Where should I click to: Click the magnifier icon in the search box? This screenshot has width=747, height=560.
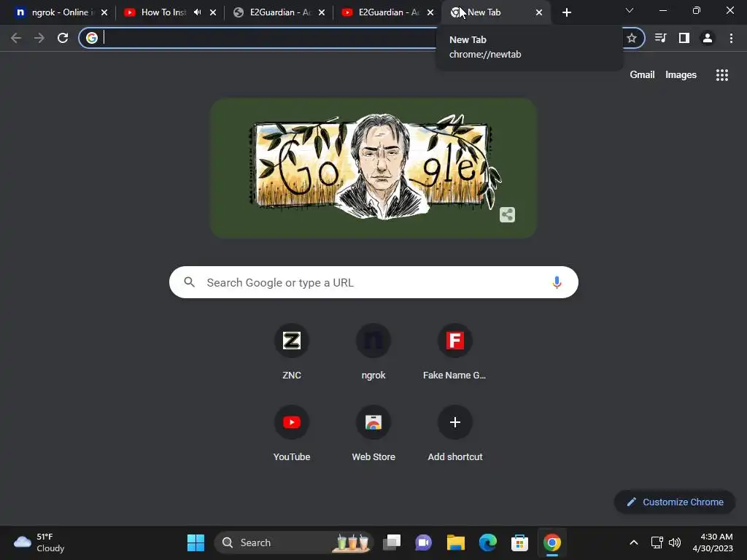pos(190,282)
